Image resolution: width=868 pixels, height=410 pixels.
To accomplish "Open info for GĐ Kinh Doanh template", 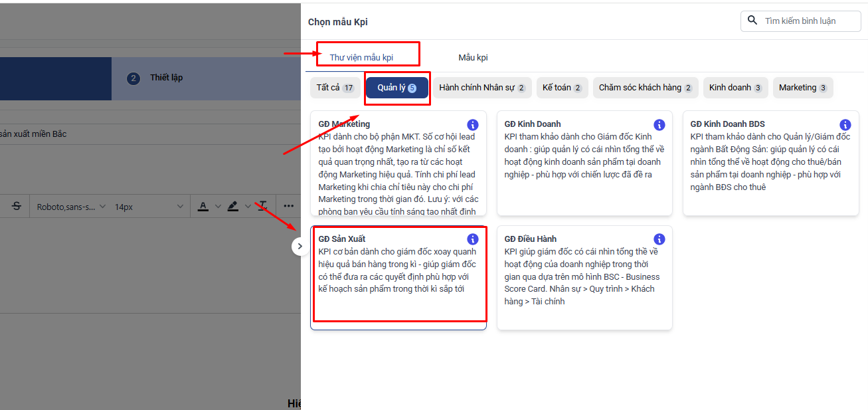I will point(659,125).
